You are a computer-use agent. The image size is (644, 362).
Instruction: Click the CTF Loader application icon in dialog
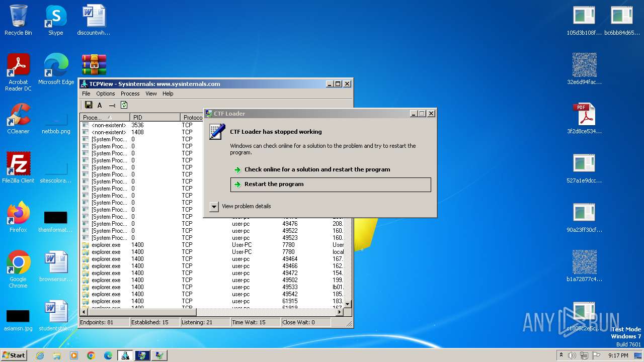[217, 132]
